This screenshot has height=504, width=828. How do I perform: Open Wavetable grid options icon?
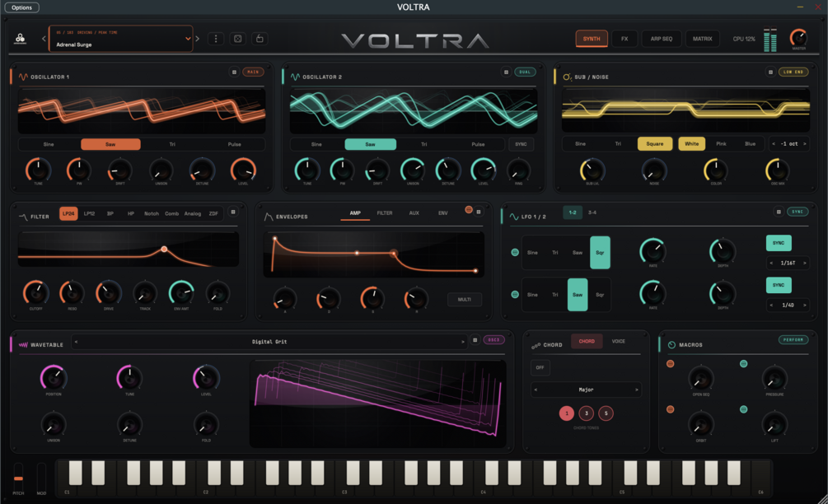point(475,340)
